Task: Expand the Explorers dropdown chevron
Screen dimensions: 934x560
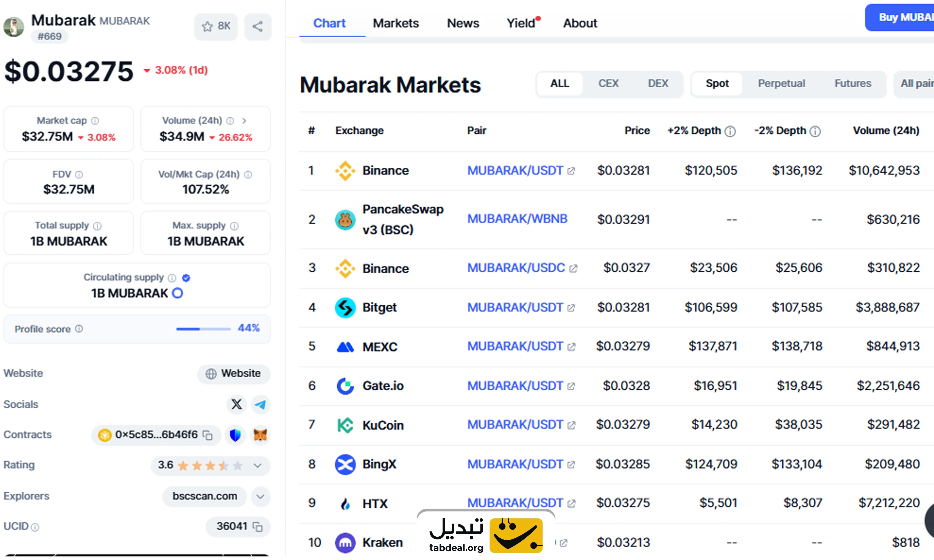Action: tap(261, 496)
